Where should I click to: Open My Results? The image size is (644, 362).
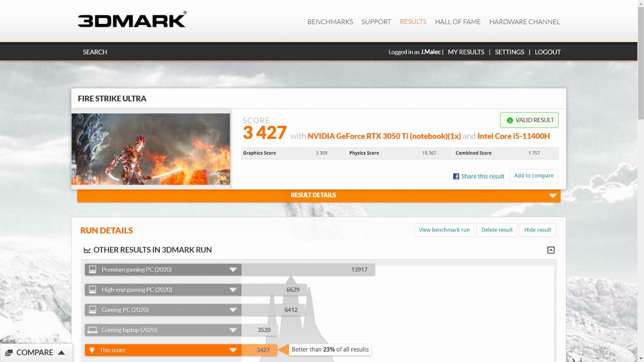tap(466, 52)
